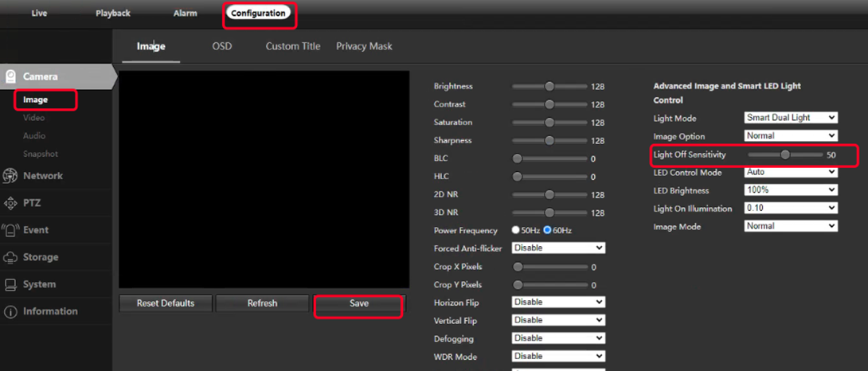Image resolution: width=868 pixels, height=371 pixels.
Task: Switch to the Playback tab
Action: pos(113,14)
